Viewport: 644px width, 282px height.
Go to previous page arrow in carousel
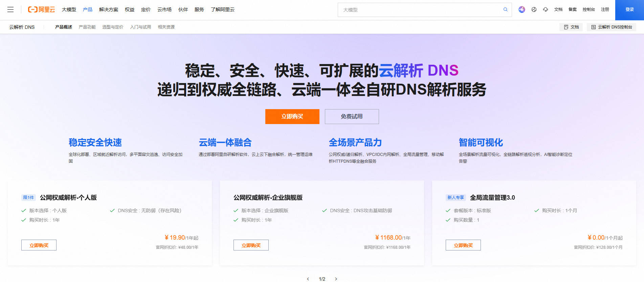[308, 279]
